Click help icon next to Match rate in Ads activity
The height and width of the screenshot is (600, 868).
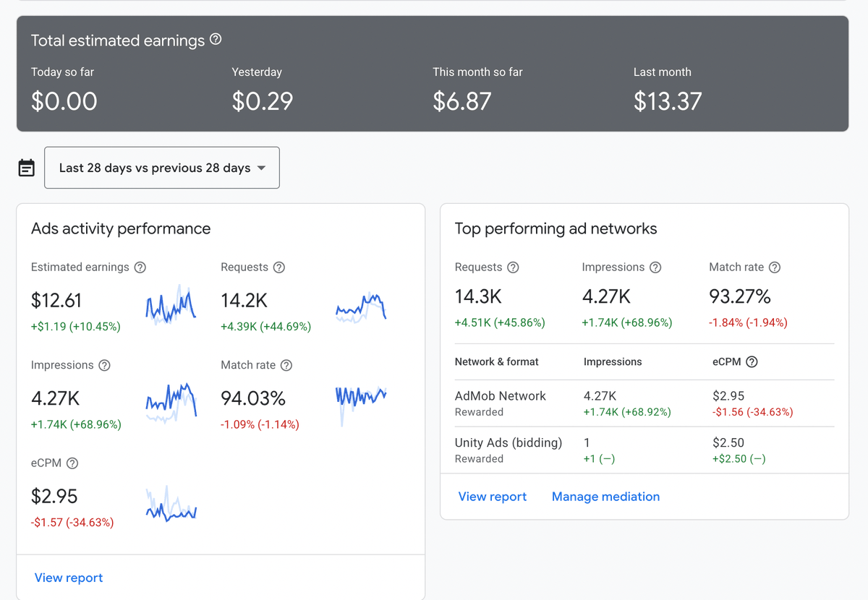click(286, 365)
